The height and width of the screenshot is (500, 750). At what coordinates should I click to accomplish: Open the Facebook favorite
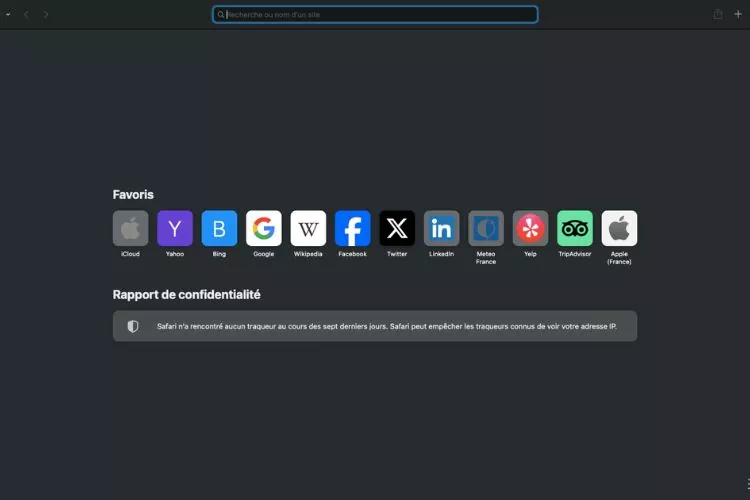click(x=353, y=228)
